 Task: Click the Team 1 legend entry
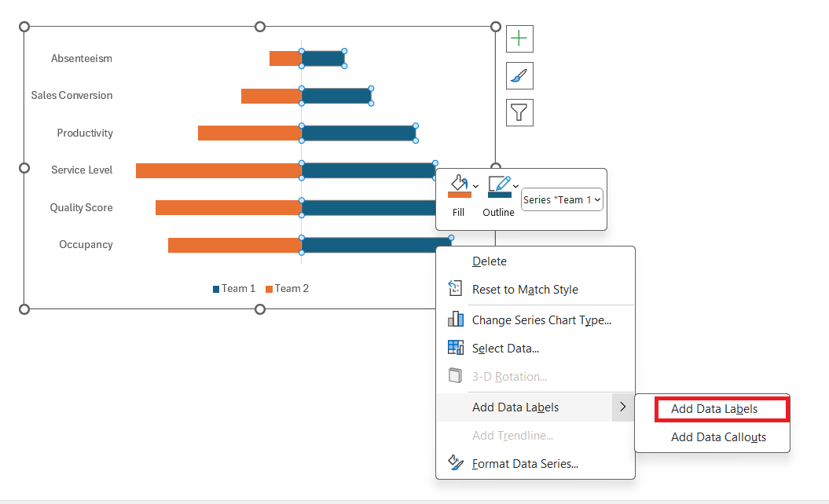[234, 289]
